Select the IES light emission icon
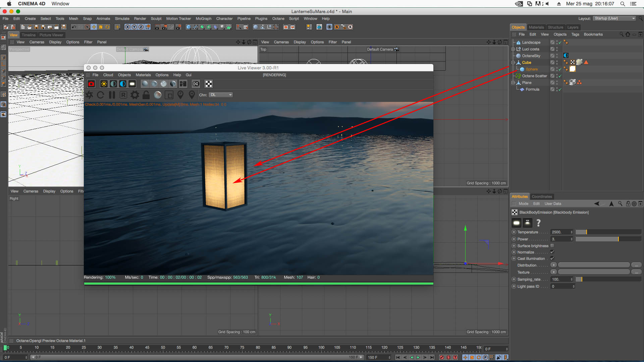Image resolution: width=644 pixels, height=362 pixels. [528, 223]
